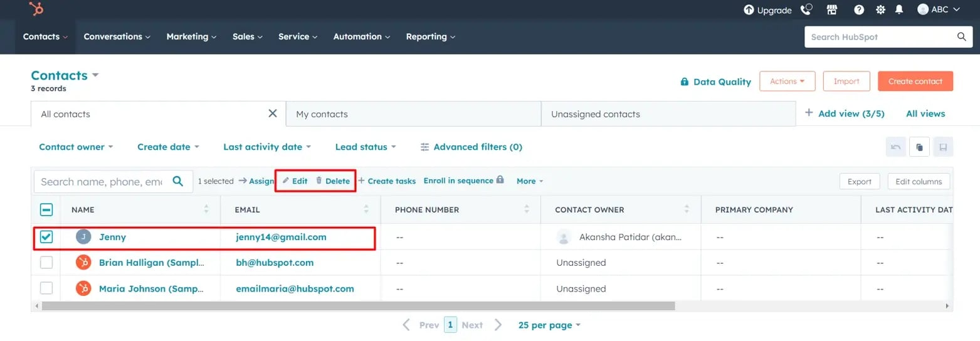Click the undo view changes icon
980x341 pixels.
[895, 147]
